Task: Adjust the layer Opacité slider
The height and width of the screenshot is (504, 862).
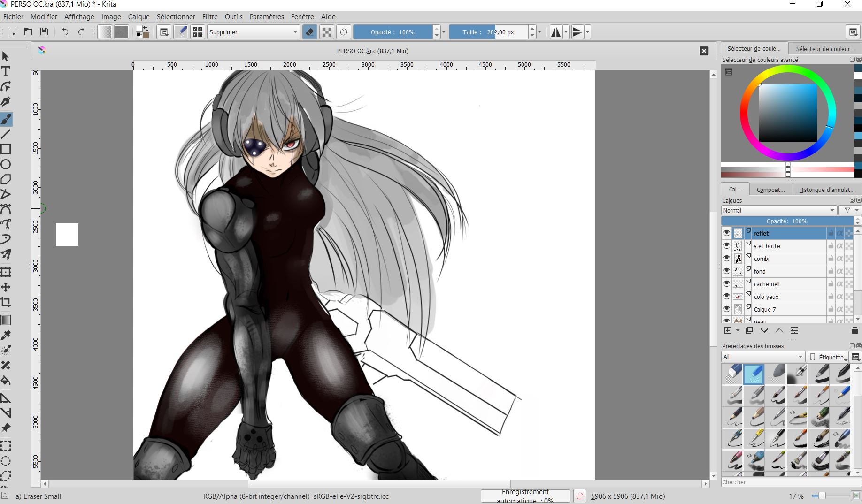Action: pos(787,221)
